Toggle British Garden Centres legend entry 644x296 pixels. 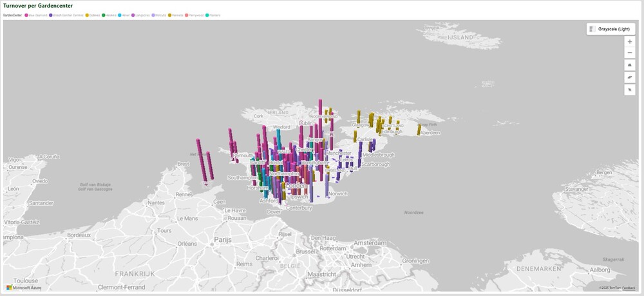pos(67,15)
